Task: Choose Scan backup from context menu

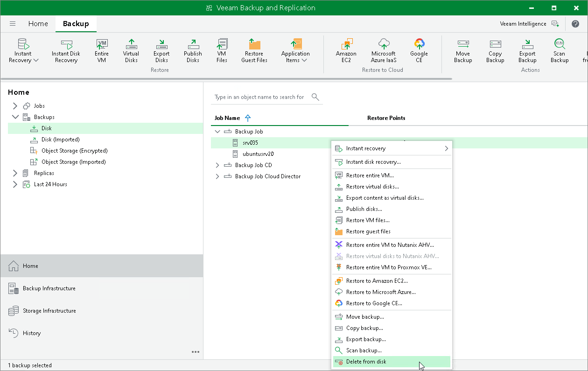Action: pos(392,350)
